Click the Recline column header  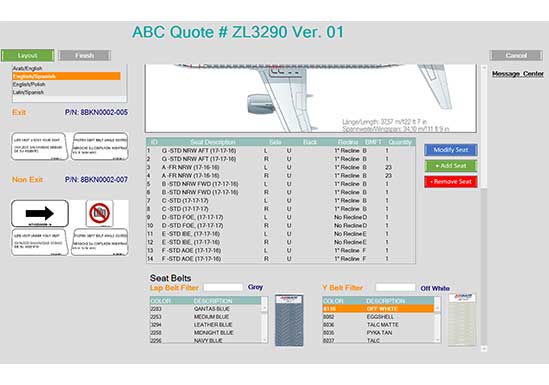click(348, 142)
